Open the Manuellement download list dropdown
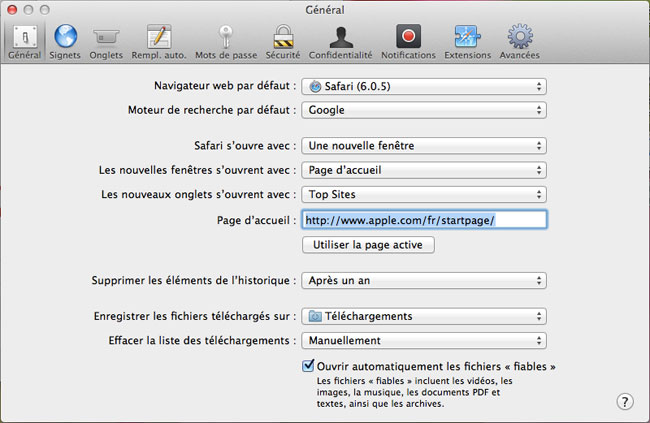 (424, 340)
